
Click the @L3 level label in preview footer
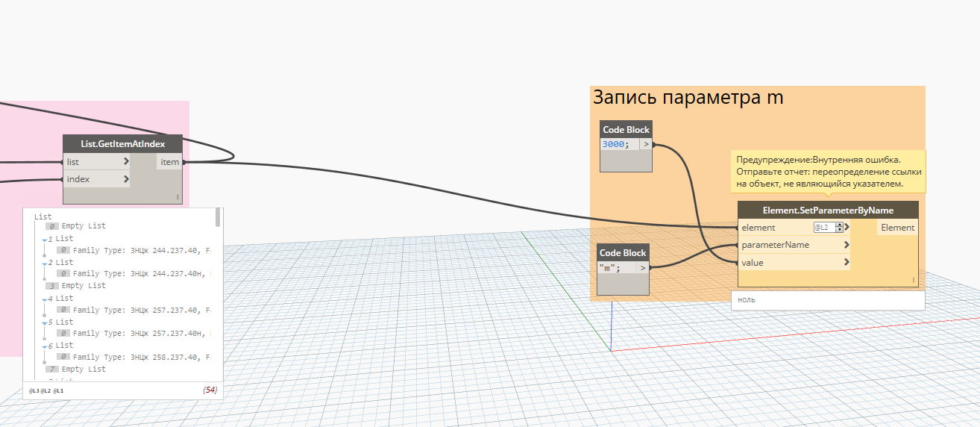tap(34, 390)
